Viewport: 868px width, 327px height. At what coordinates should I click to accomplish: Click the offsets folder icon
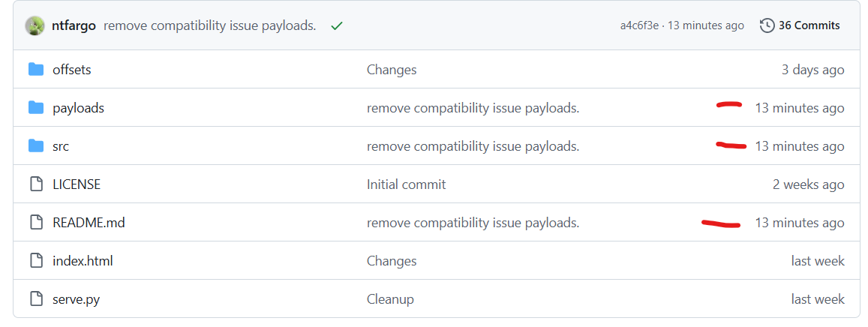(36, 70)
